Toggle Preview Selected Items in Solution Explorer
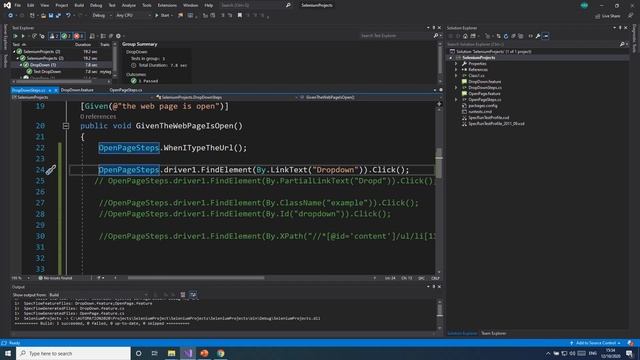 pos(546,36)
